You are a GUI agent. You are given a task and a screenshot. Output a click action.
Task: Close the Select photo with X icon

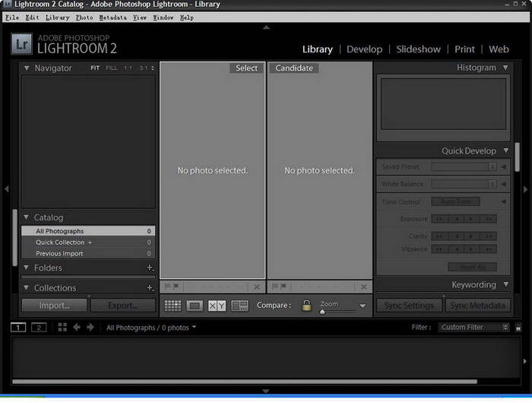tap(257, 287)
